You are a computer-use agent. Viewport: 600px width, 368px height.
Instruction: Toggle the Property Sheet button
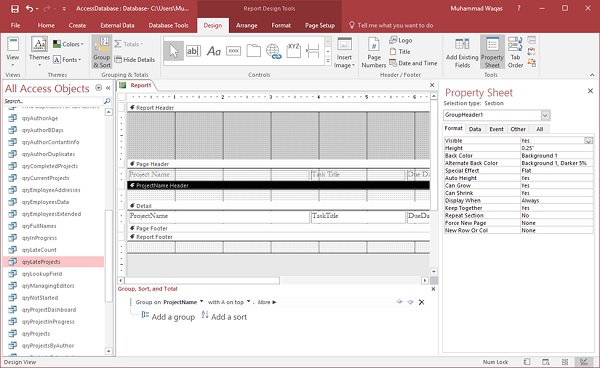tap(492, 52)
